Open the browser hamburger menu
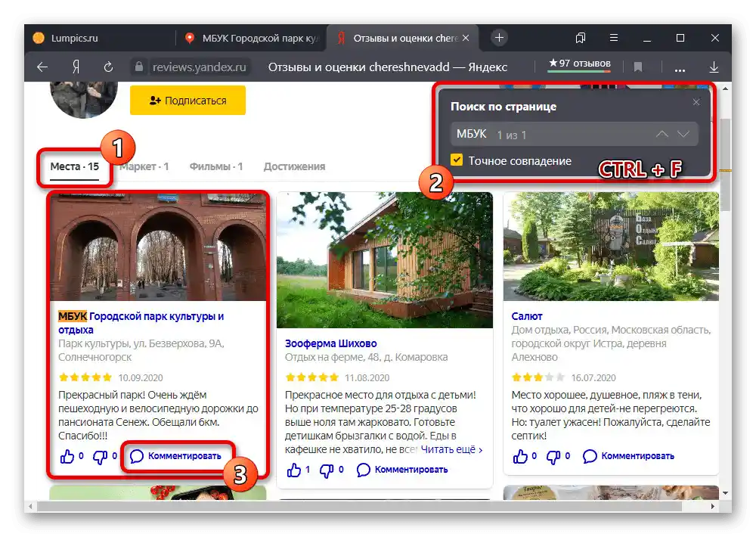This screenshot has height=537, width=756. point(614,38)
